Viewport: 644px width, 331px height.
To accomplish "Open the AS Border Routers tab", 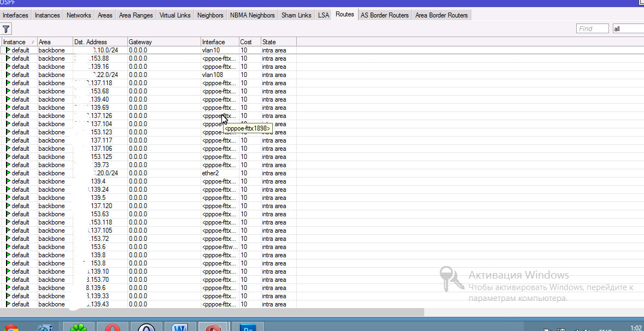I will 385,15.
